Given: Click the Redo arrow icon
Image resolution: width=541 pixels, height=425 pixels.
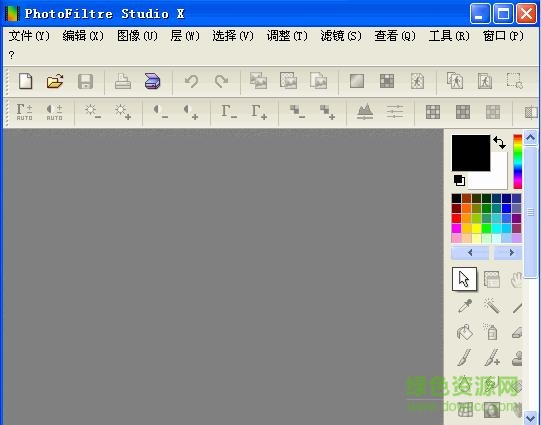Looking at the screenshot, I should 221,81.
